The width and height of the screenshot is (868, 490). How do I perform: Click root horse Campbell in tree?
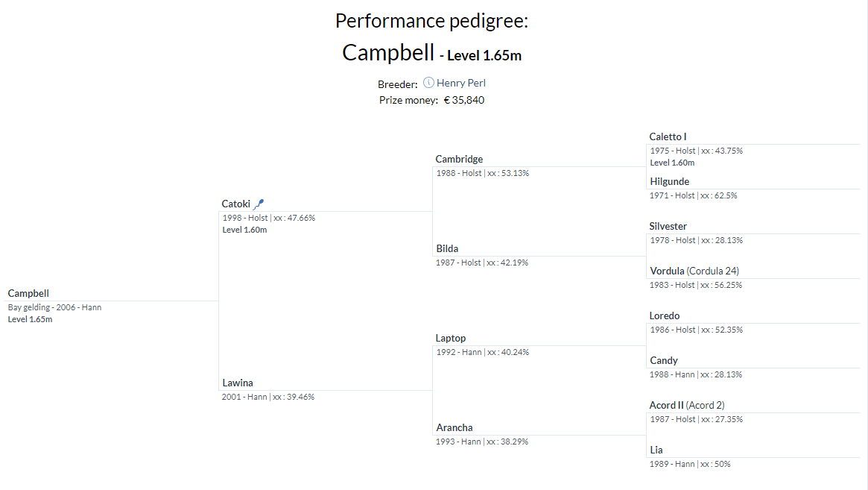coord(28,293)
